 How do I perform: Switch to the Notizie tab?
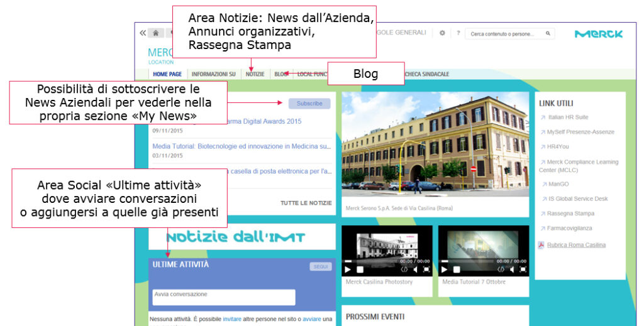(255, 74)
